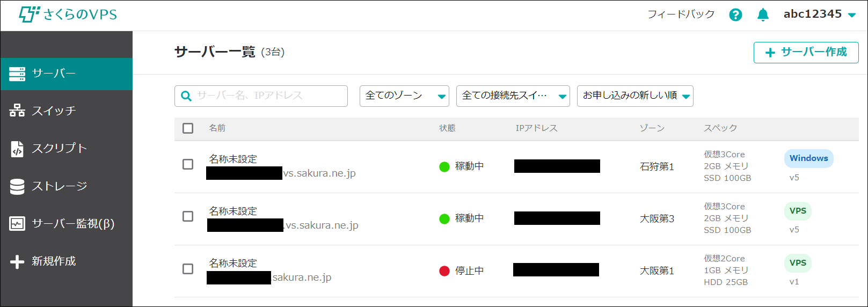Open the フィードバック link
Viewport: 868px width, 307px height.
point(681,14)
